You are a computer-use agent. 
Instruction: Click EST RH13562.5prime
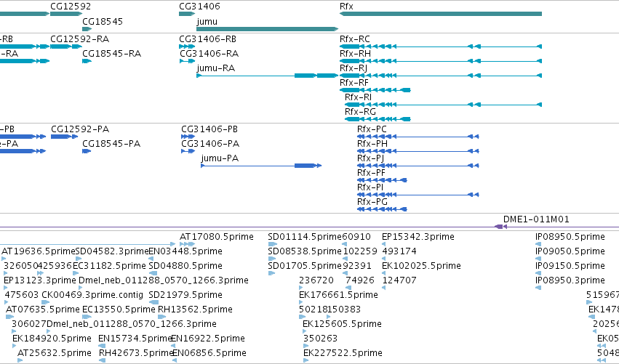[195, 310]
